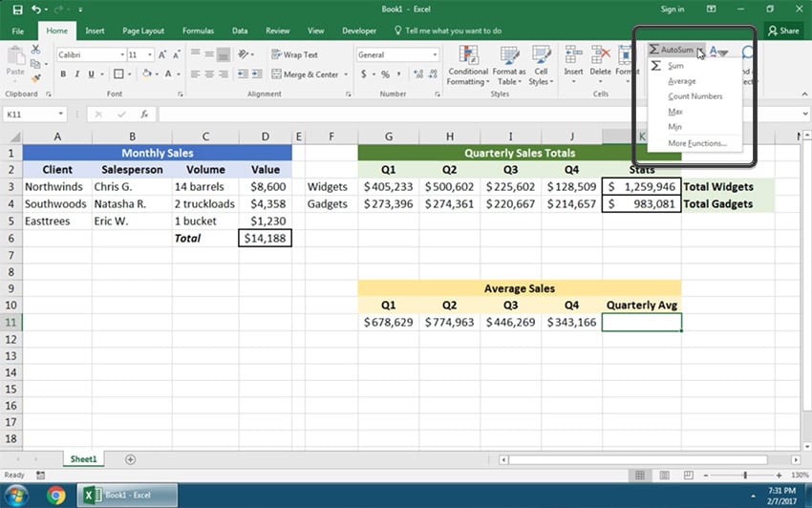Viewport: 812px width, 508px height.
Task: Toggle Middle Align vertical alignment
Action: click(x=209, y=53)
